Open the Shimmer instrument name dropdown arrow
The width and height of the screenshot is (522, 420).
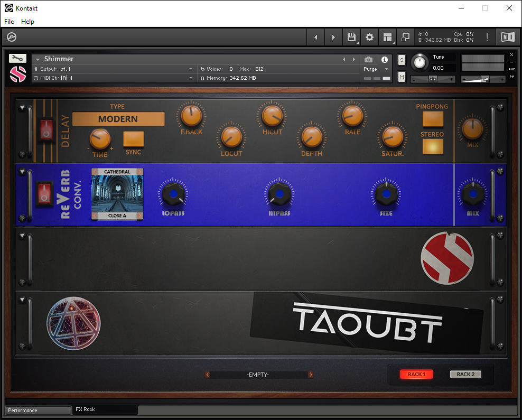pyautogui.click(x=38, y=59)
